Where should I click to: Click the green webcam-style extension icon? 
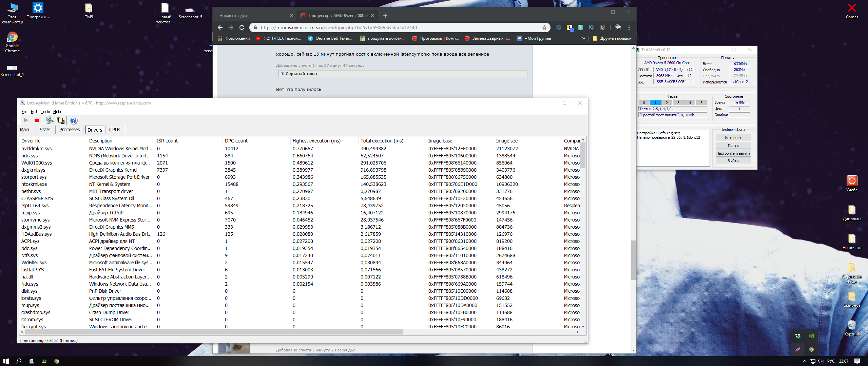pos(580,27)
